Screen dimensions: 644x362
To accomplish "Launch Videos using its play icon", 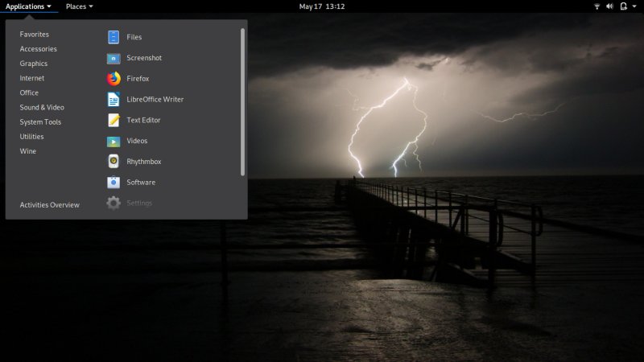I will [x=114, y=142].
